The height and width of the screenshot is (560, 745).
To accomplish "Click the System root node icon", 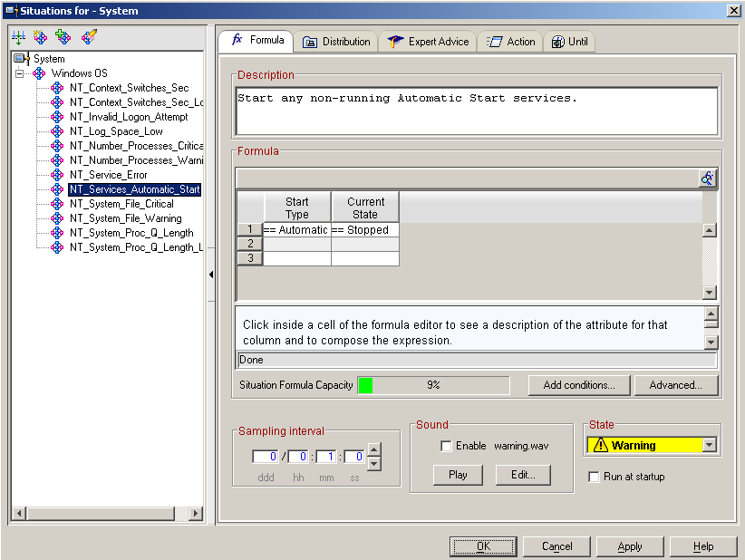I will coord(22,58).
